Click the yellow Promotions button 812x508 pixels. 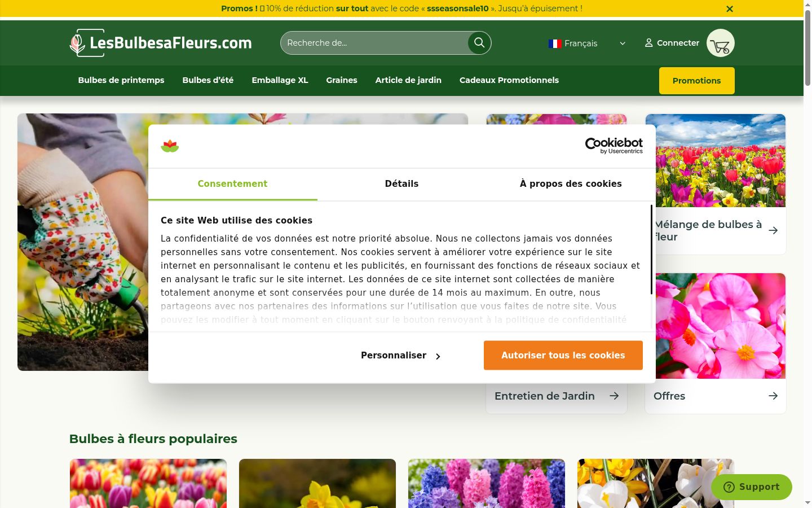point(697,81)
